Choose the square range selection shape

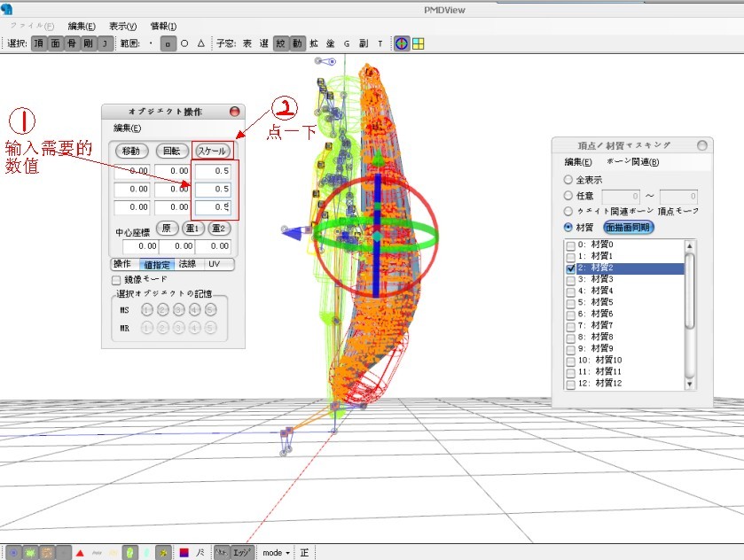click(x=168, y=43)
